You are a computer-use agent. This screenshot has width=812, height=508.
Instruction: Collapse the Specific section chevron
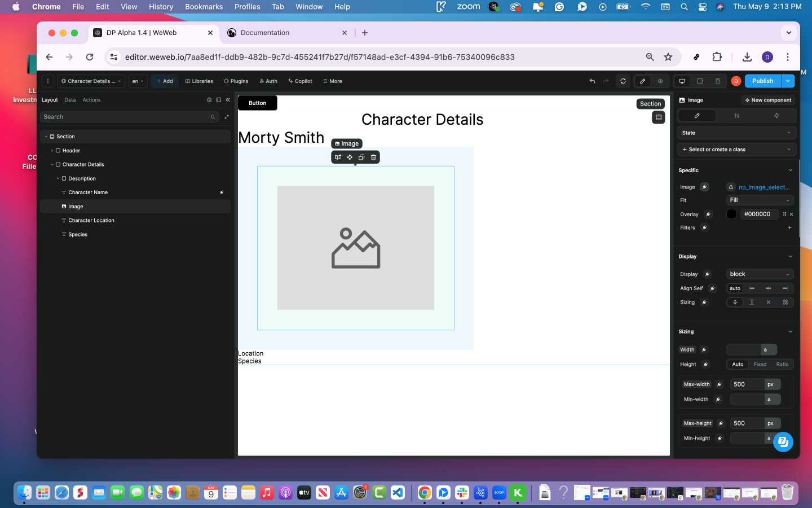click(790, 170)
